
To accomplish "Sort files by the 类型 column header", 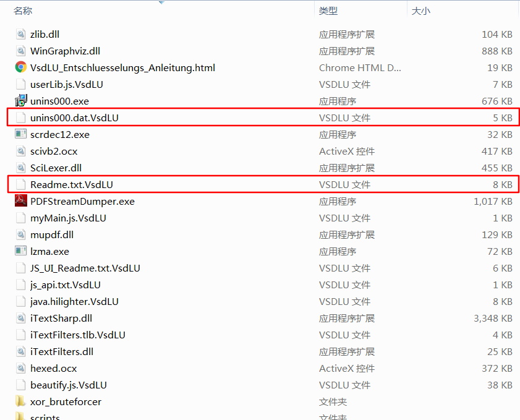I will point(328,11).
